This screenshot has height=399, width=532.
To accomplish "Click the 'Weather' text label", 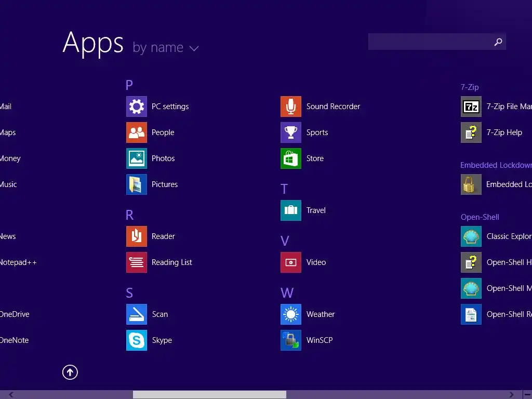I will pyautogui.click(x=320, y=314).
